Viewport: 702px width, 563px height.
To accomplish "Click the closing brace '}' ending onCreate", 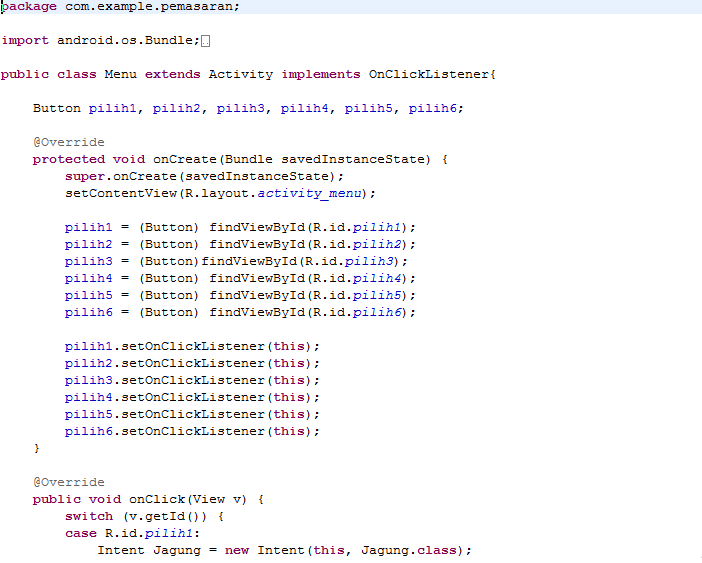I will point(37,448).
